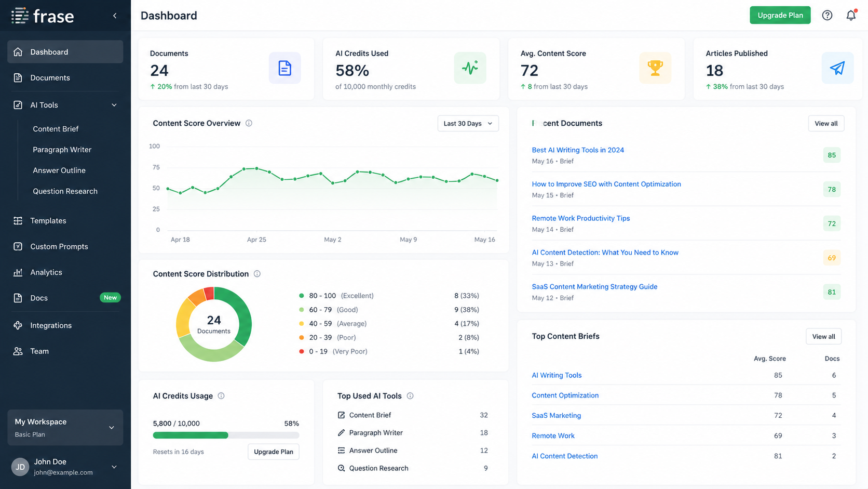Click the AI credits usage progress bar

(x=226, y=435)
